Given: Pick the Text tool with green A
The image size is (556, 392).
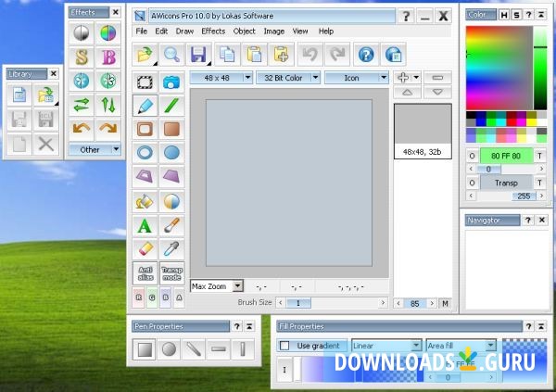Looking at the screenshot, I should click(145, 225).
